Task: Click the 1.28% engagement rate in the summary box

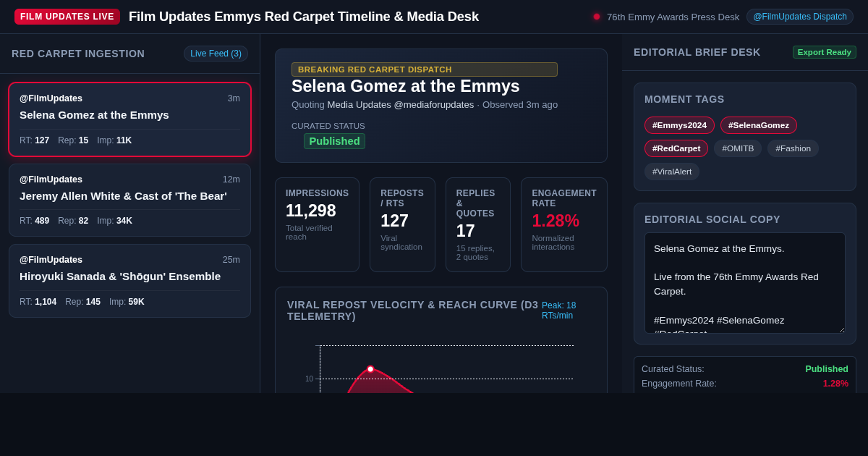Action: point(835,384)
